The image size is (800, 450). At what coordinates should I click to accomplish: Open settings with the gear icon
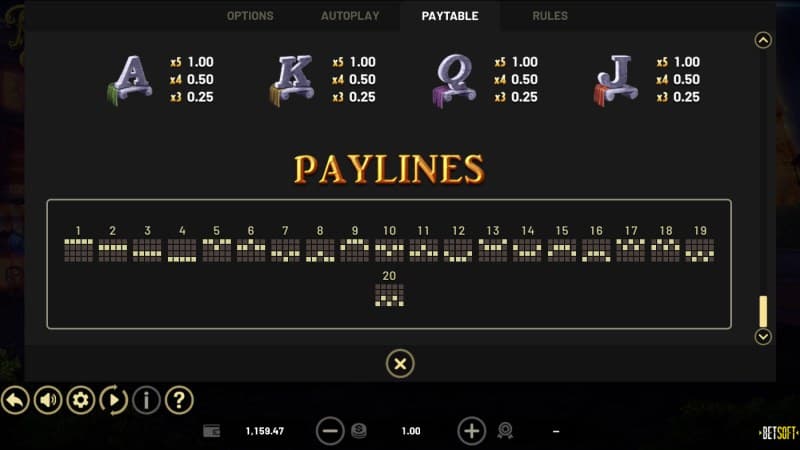tap(80, 401)
